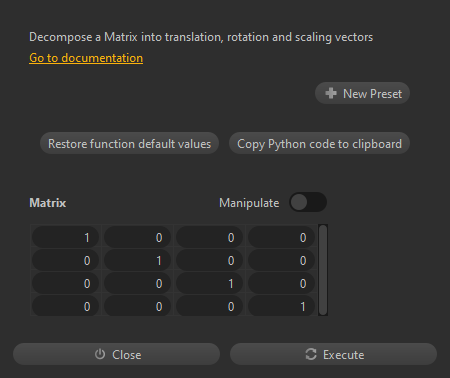The height and width of the screenshot is (378, 450).
Task: Open the Go to documentation link
Action: (x=86, y=58)
